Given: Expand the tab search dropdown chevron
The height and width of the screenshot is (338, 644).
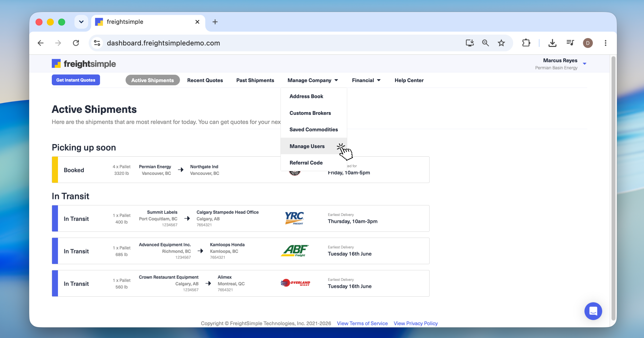Looking at the screenshot, I should (81, 22).
